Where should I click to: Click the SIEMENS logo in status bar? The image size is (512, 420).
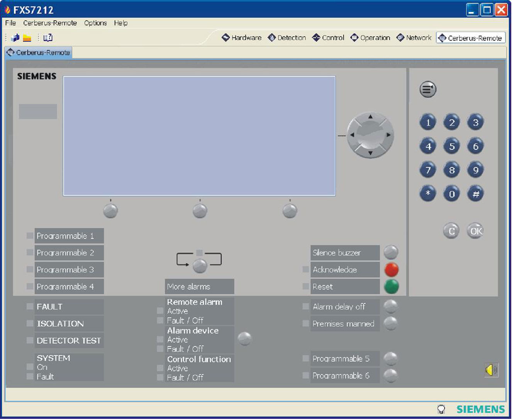click(x=481, y=410)
